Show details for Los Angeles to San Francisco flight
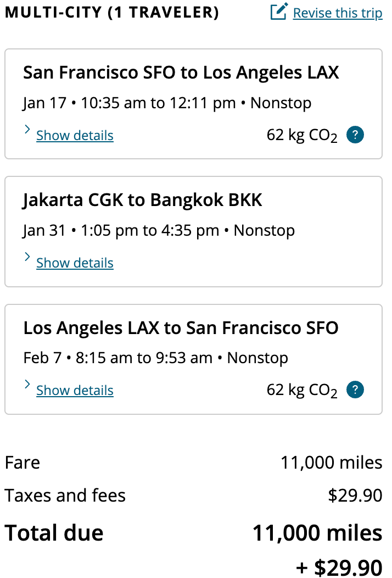The height and width of the screenshot is (578, 392). (75, 390)
